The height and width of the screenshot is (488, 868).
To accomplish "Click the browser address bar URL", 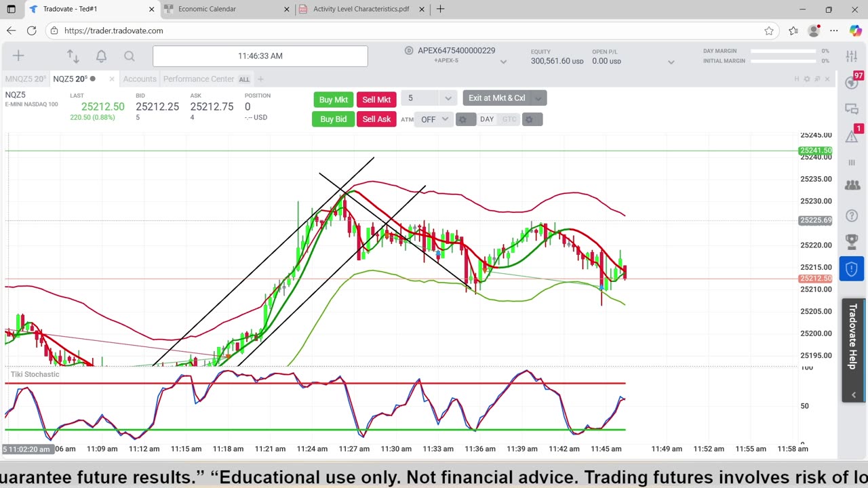I will coord(114,30).
